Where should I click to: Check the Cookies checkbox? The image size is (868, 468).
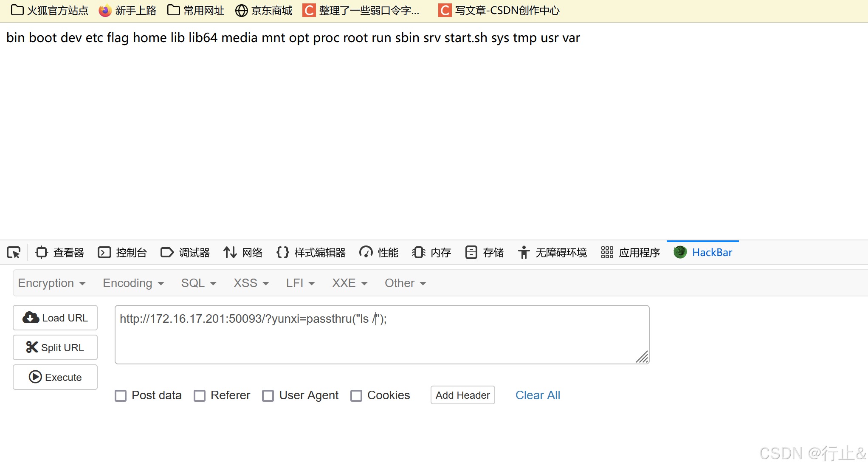click(x=356, y=396)
